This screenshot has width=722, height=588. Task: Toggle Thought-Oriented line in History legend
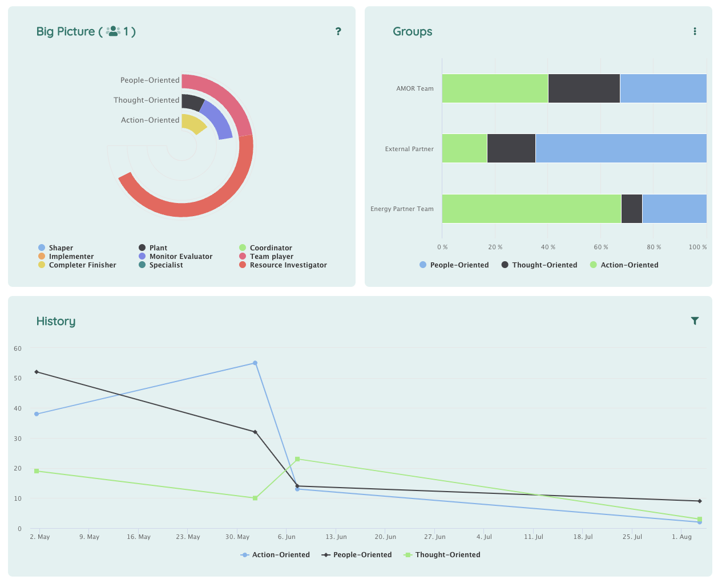click(x=442, y=555)
